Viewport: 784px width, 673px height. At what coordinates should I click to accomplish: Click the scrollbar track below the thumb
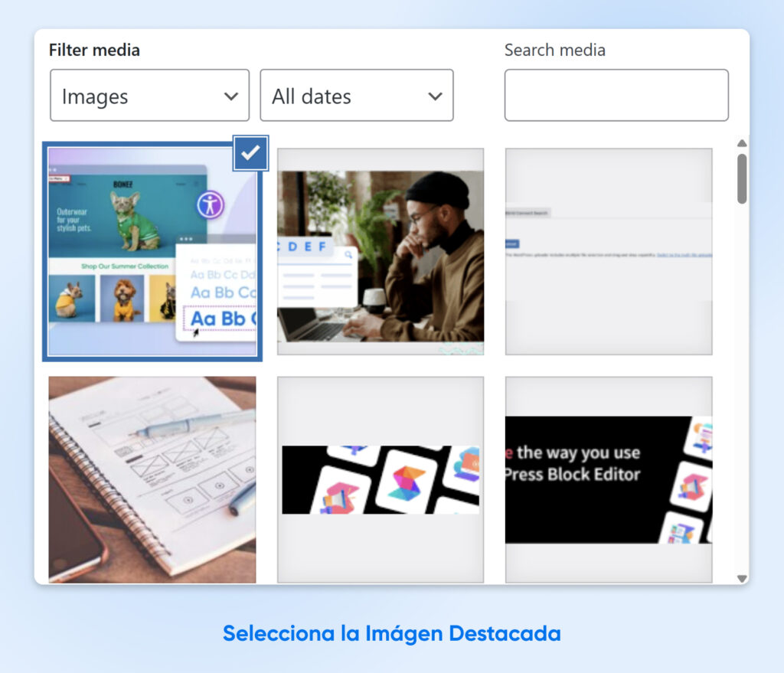[x=740, y=383]
